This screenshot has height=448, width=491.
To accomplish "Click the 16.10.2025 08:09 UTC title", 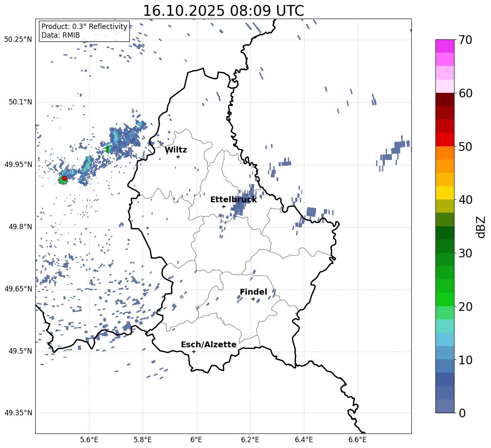I will tap(223, 11).
